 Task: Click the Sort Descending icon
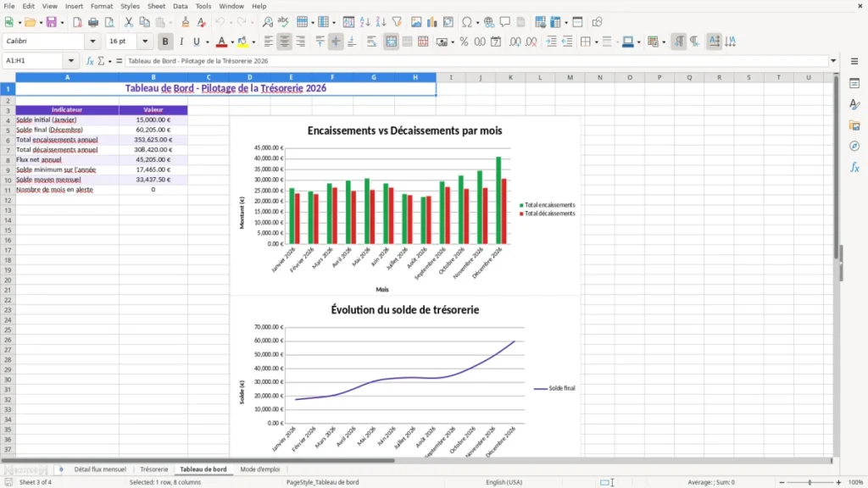[x=381, y=22]
